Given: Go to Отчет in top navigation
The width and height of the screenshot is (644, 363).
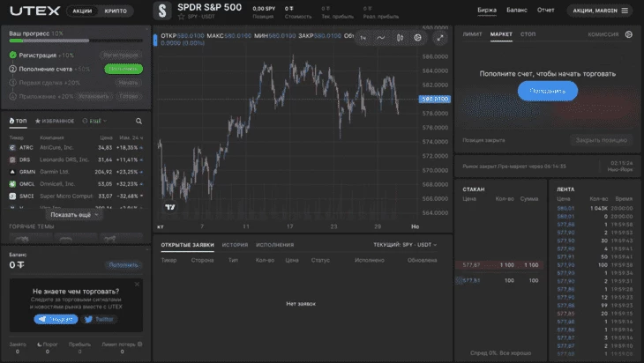Looking at the screenshot, I should tap(545, 11).
